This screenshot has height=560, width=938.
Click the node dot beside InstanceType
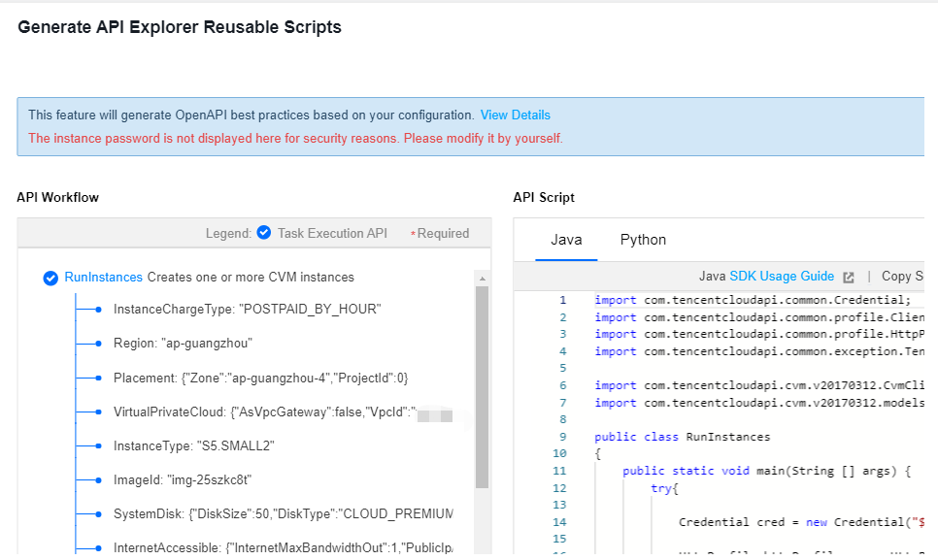[98, 446]
